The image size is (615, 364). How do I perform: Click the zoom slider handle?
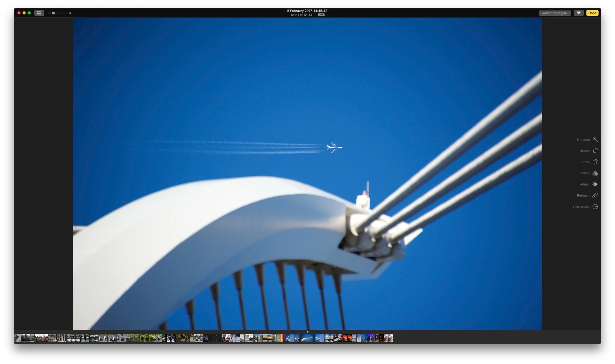click(53, 13)
